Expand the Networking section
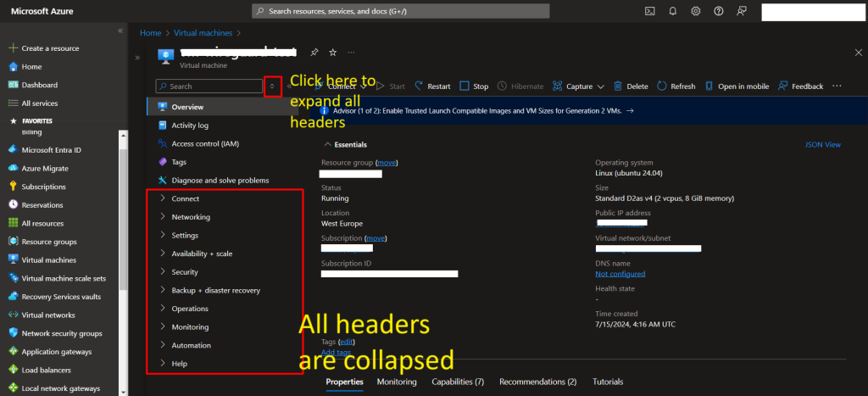The image size is (868, 396). [x=191, y=217]
